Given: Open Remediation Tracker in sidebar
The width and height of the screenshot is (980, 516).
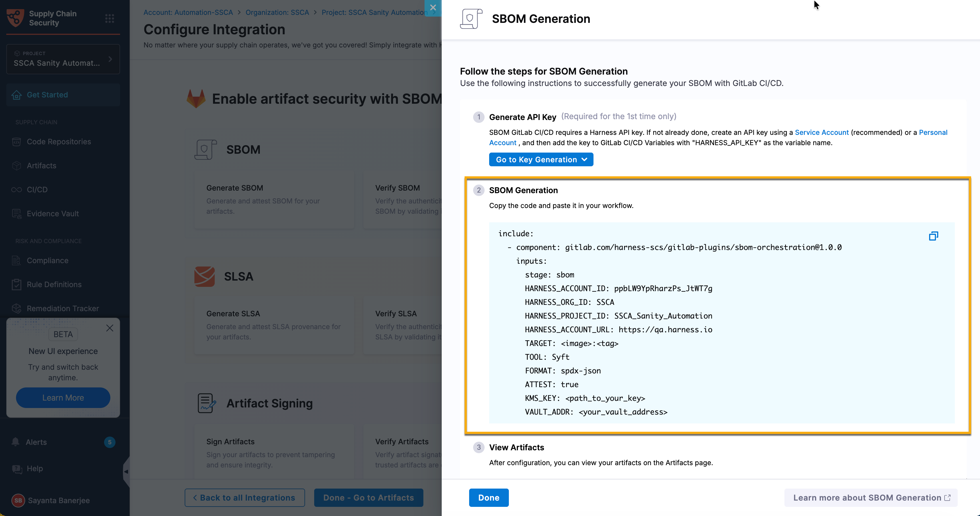Looking at the screenshot, I should pos(63,308).
